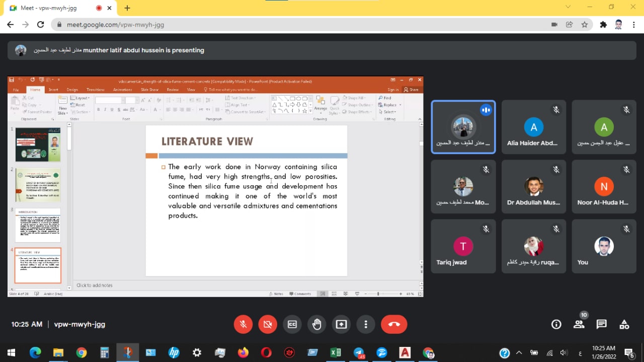The width and height of the screenshot is (644, 362).
Task: Leave the call with red hang-up button
Action: (393, 324)
